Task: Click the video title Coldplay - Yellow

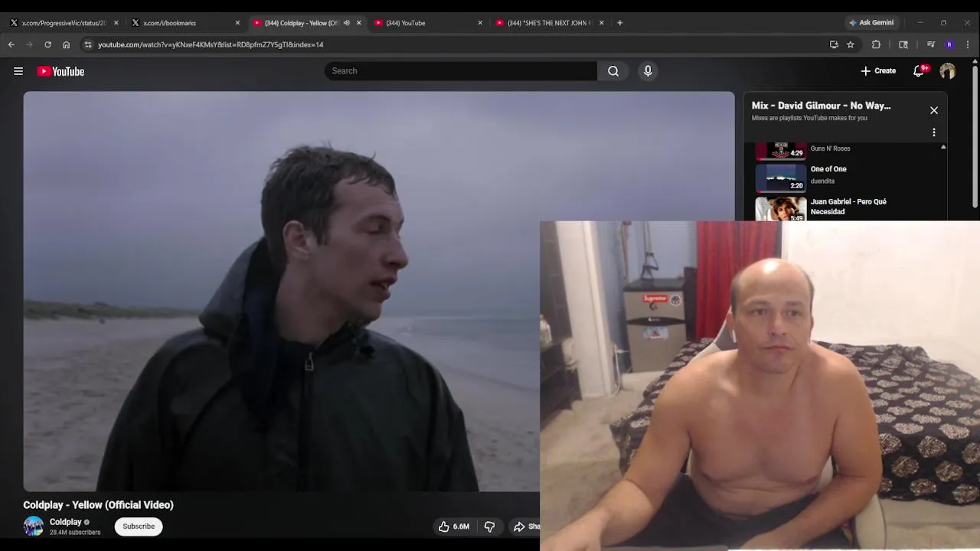Action: point(98,505)
